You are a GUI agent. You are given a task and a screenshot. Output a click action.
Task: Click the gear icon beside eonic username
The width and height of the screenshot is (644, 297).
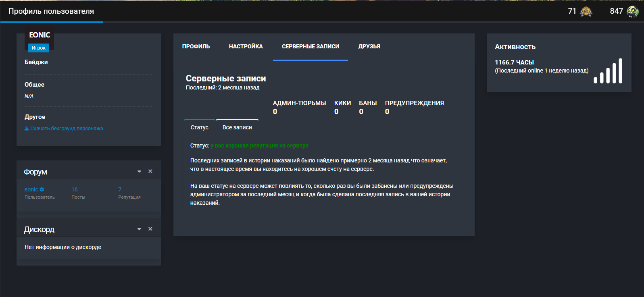[42, 189]
